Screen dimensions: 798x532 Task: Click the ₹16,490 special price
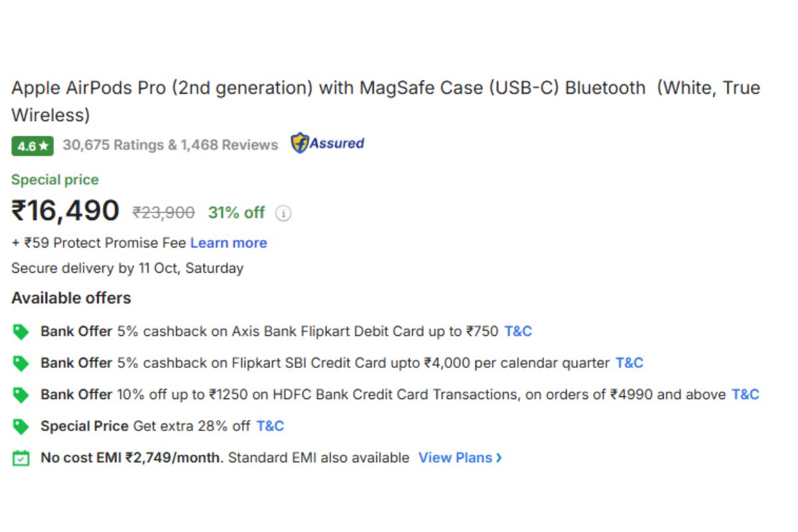(x=65, y=211)
